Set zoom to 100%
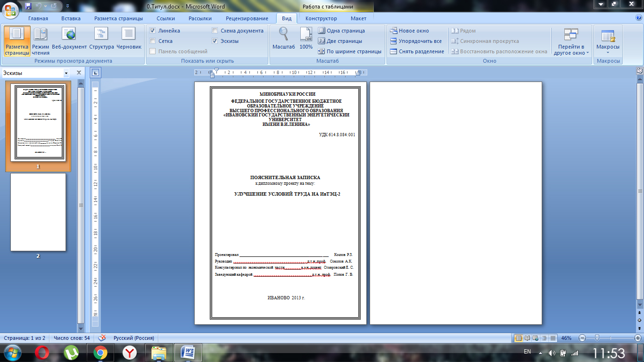Image resolution: width=644 pixels, height=362 pixels. [x=306, y=39]
